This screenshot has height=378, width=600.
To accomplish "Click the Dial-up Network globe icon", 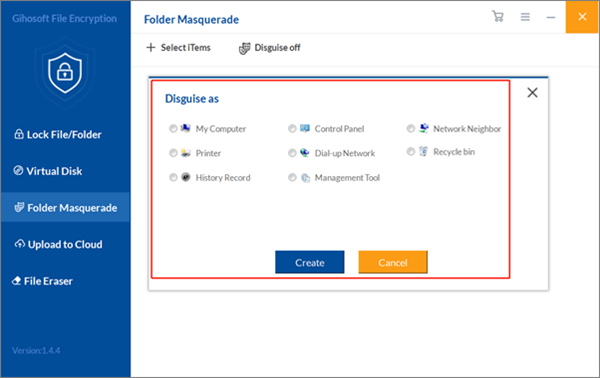I will click(x=305, y=153).
